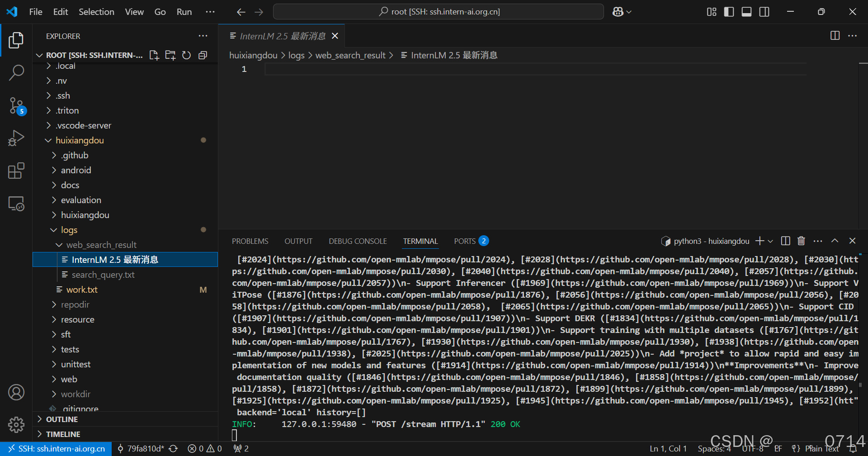Screen dimensions: 868x456
Task: Toggle primary side bar visibility
Action: coord(729,12)
